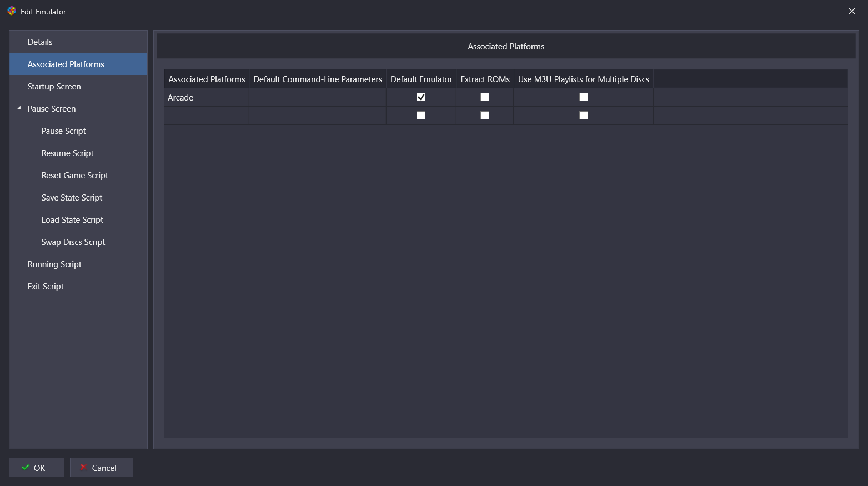The height and width of the screenshot is (486, 868).
Task: Click the OK button
Action: click(x=37, y=468)
